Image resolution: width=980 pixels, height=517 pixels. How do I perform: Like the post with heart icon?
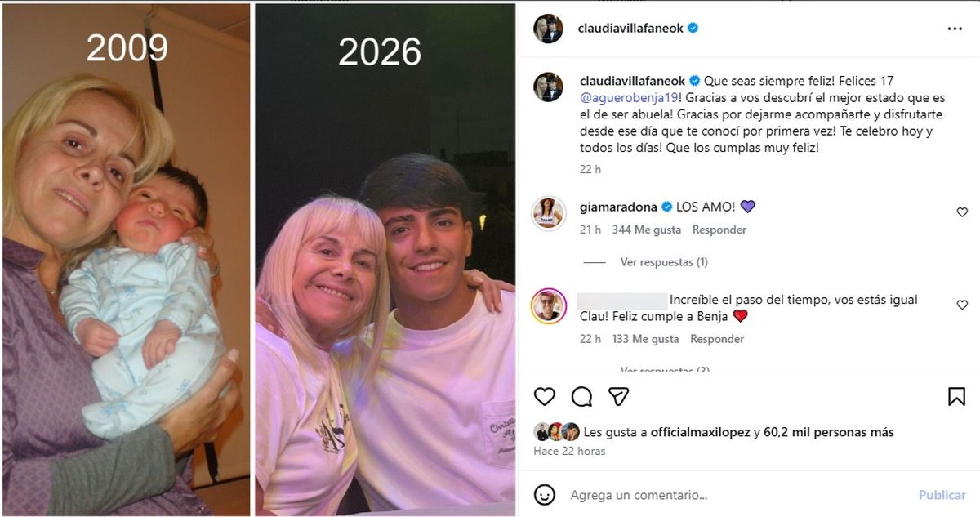point(545,396)
